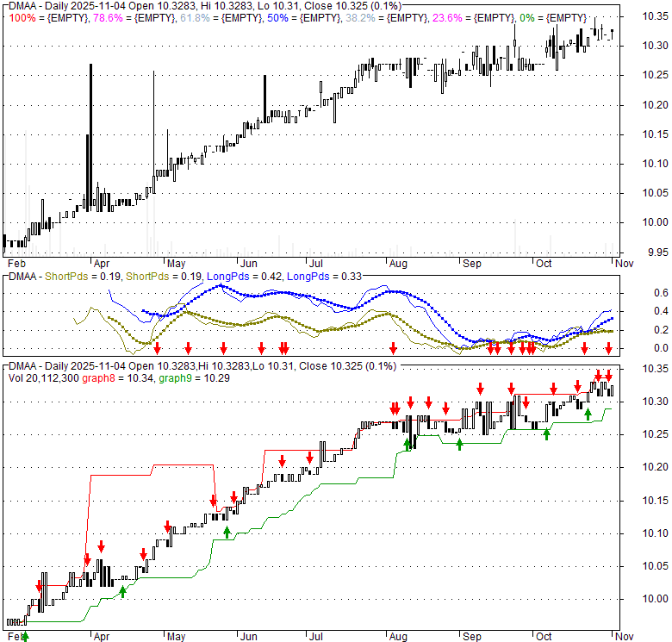Click the top chart DMAA Daily title text
672x642 pixels.
point(205,6)
